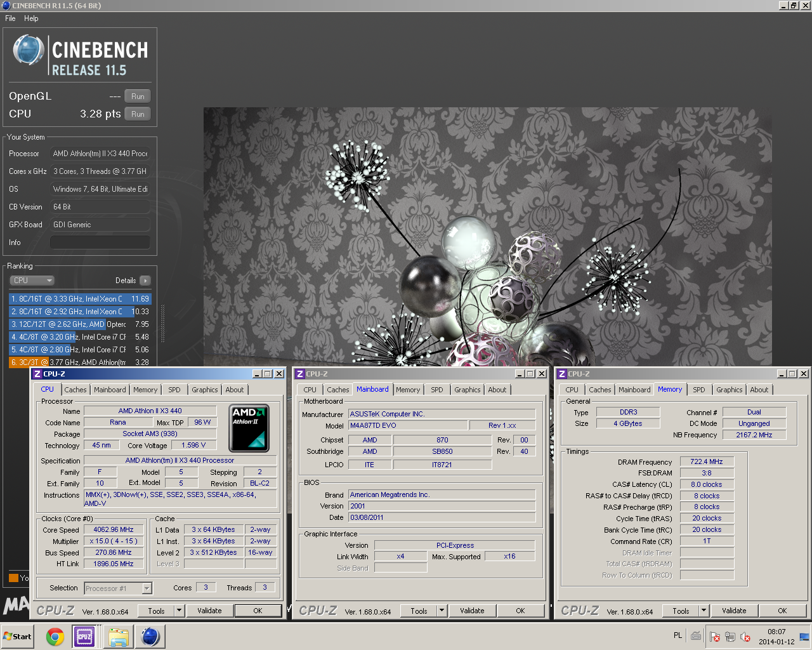Launch Google Chrome from taskbar
The height and width of the screenshot is (650, 812).
55,637
